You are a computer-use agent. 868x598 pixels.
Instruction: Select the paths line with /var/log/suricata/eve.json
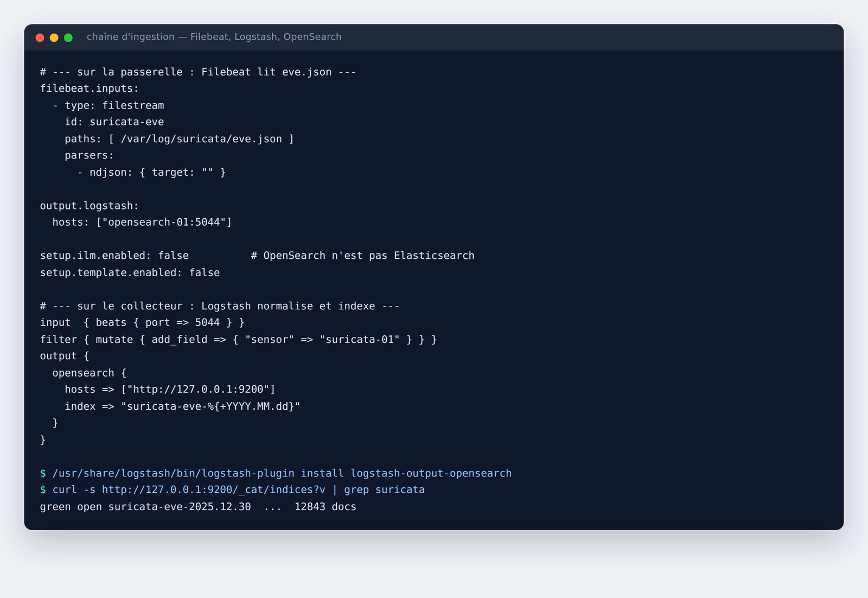pos(180,139)
